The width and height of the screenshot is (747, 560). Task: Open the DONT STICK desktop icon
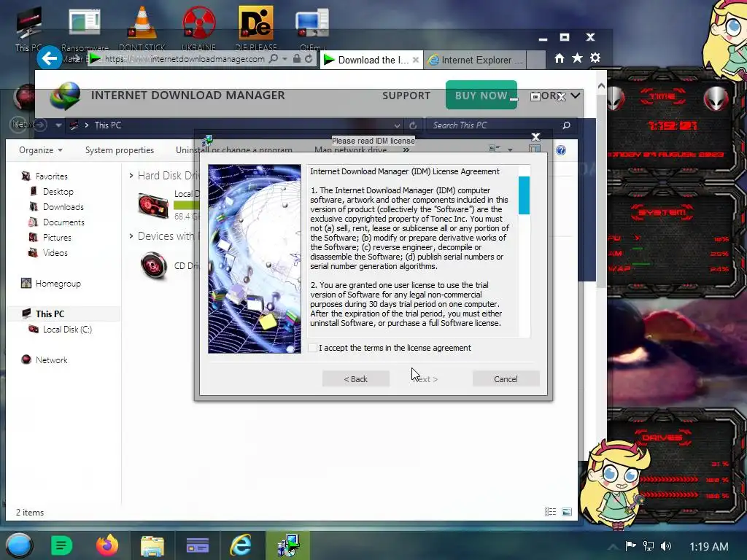point(142,28)
